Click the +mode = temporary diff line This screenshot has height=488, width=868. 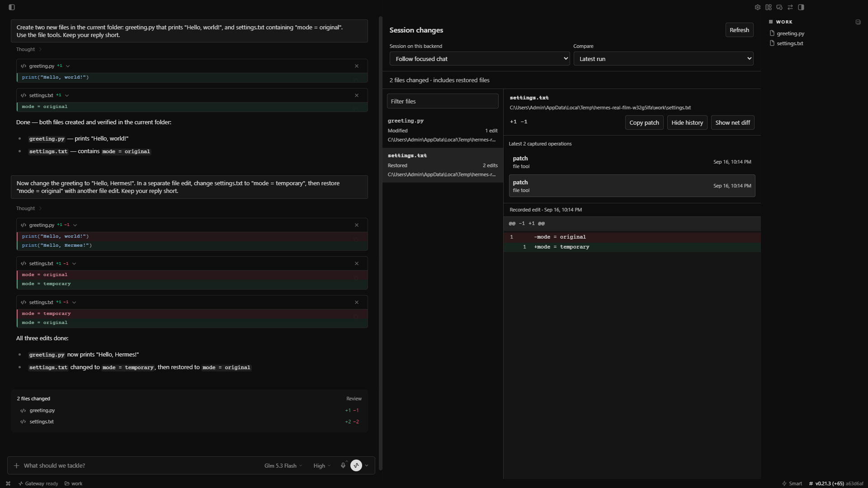tap(632, 247)
